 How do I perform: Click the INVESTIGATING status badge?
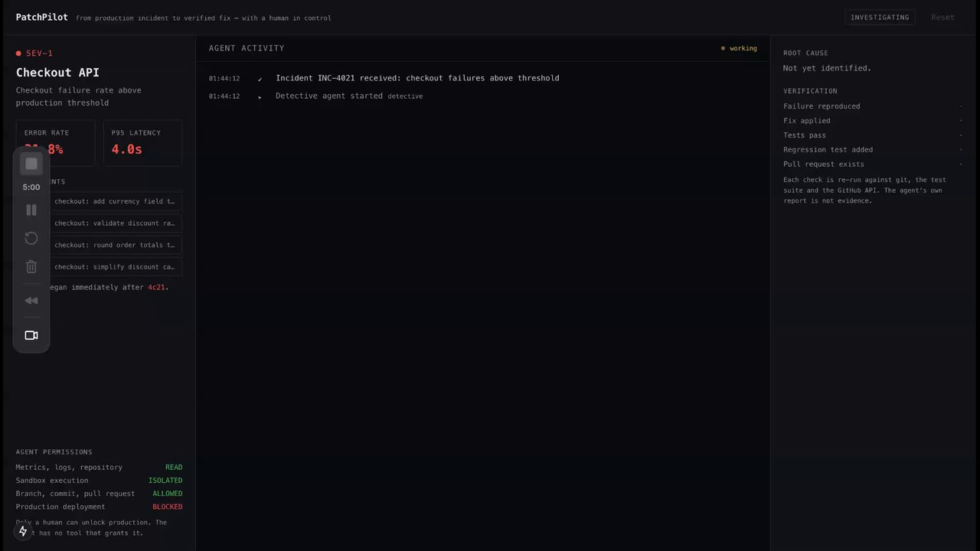click(x=880, y=17)
